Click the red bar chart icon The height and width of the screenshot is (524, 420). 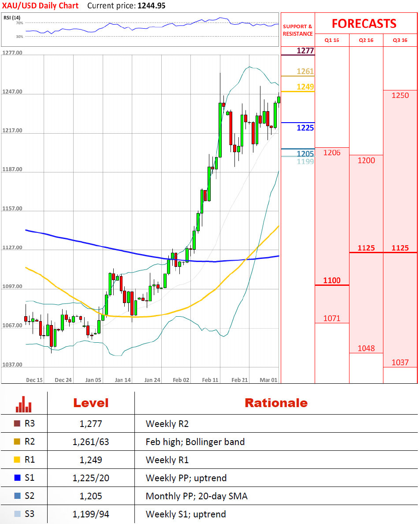[x=23, y=404]
